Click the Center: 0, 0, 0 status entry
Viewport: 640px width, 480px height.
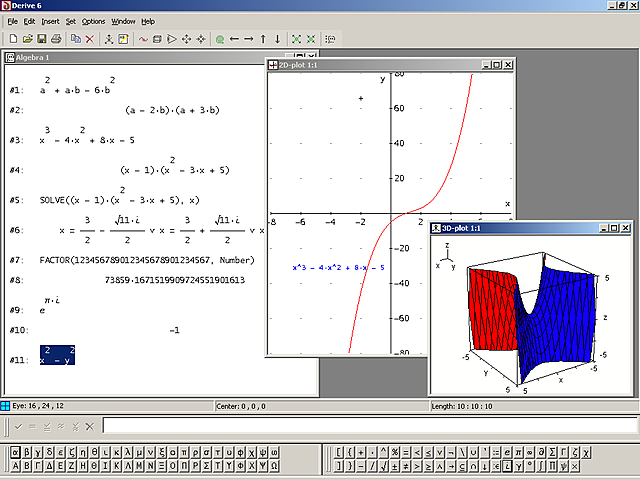[x=241, y=406]
